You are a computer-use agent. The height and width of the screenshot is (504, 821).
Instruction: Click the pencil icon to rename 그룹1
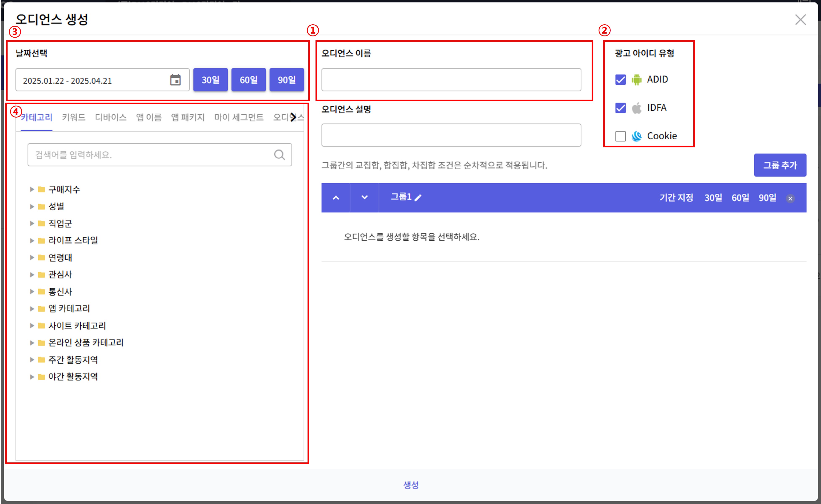[418, 197]
